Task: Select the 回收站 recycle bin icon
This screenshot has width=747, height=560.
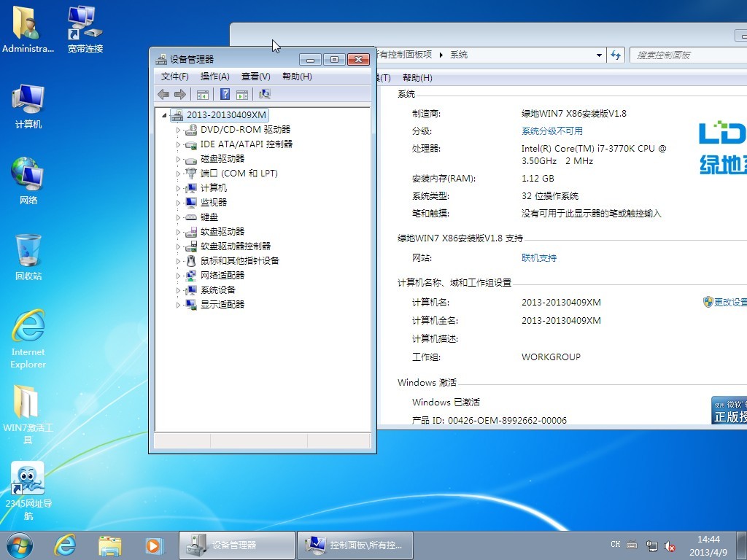Action: point(28,257)
